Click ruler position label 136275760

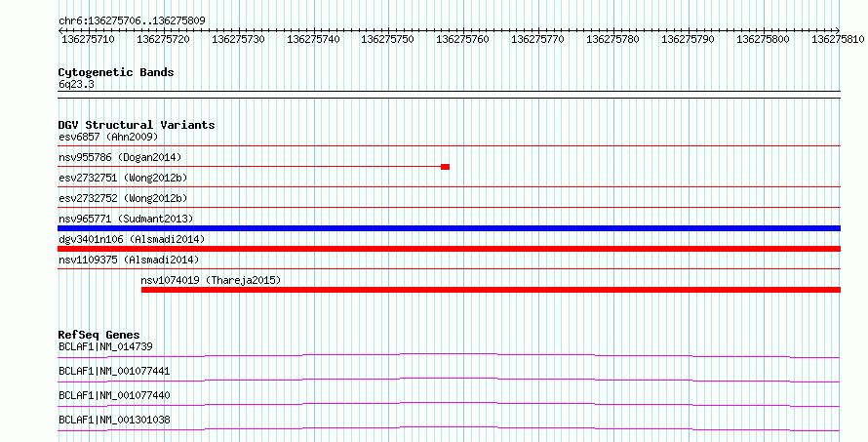coord(463,39)
